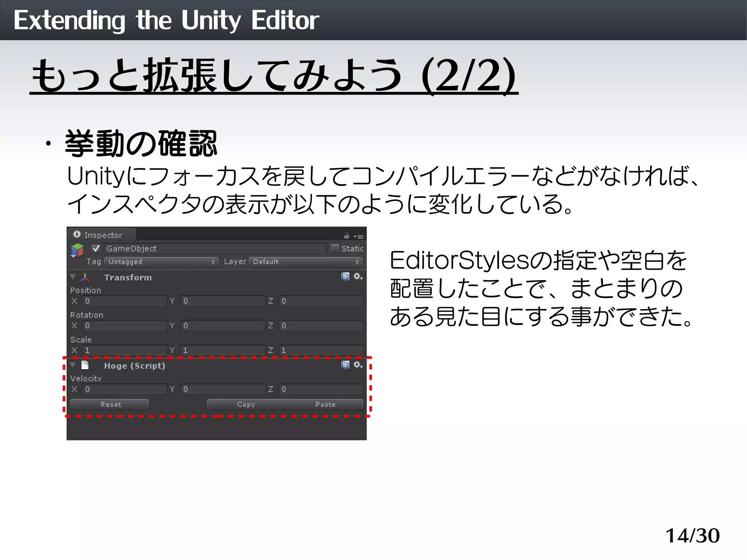747x560 pixels.
Task: Open Transform component help icon
Action: click(x=345, y=277)
